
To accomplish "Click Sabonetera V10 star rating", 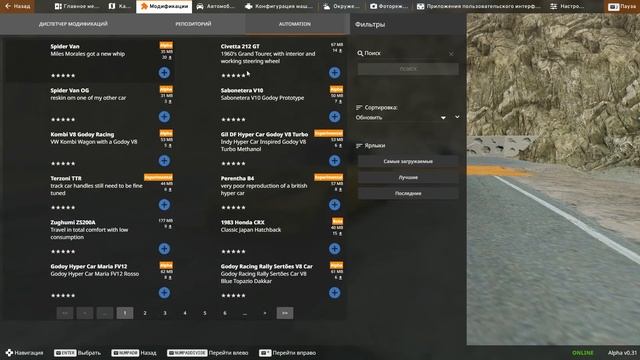I will pyautogui.click(x=233, y=120).
